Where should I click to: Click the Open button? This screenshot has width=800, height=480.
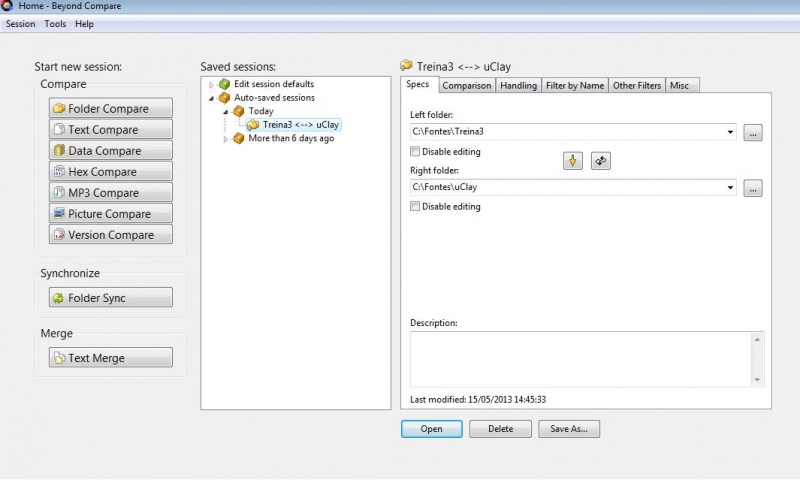(432, 429)
